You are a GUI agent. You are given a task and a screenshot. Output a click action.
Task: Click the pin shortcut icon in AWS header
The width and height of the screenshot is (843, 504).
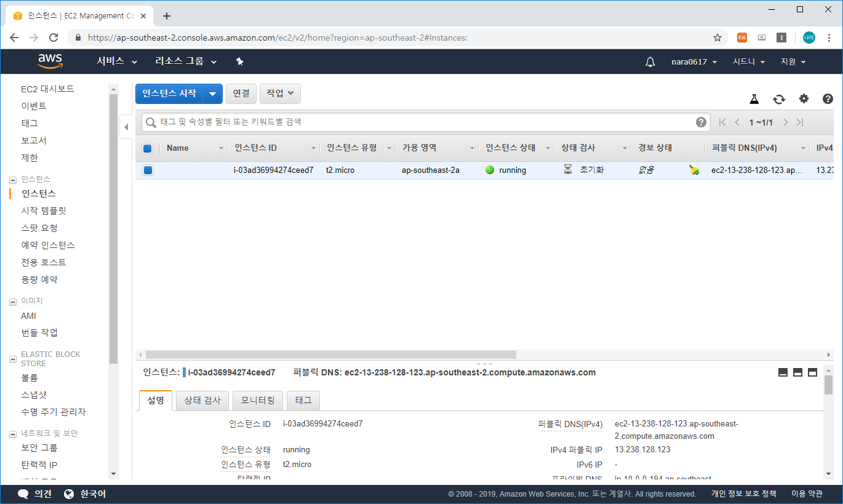[240, 62]
